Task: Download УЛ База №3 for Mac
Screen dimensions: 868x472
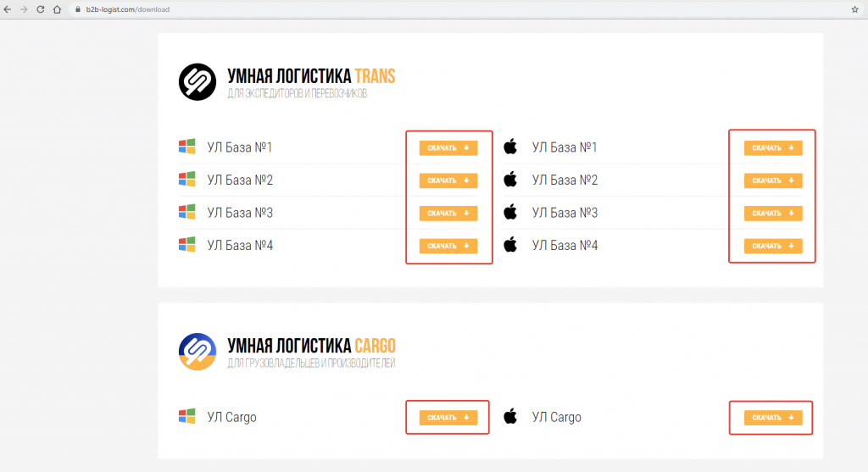Action: [x=773, y=213]
